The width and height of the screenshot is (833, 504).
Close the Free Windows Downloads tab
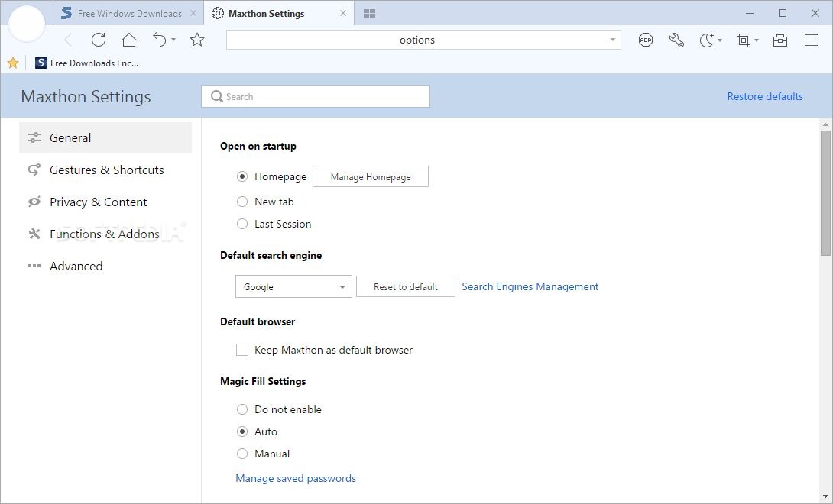click(193, 13)
